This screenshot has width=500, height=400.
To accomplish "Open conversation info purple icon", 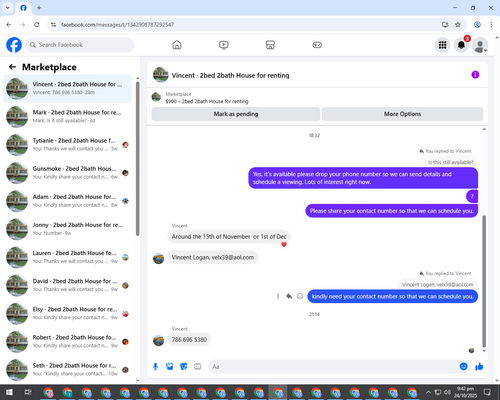I will pos(475,75).
